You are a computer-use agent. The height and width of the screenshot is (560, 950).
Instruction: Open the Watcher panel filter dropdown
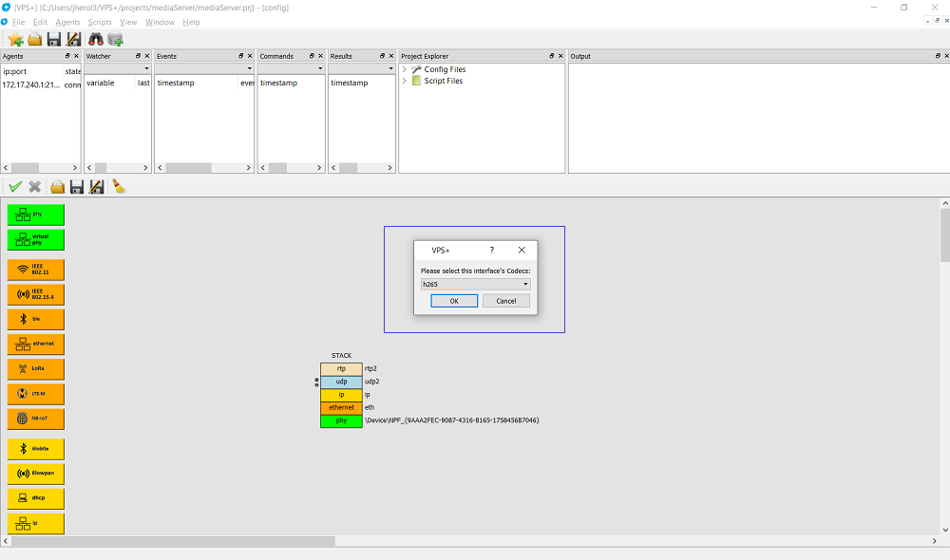(146, 68)
